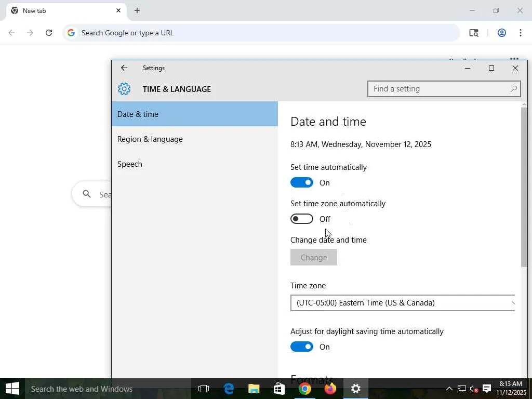Open the Speech settings section

pyautogui.click(x=195, y=164)
